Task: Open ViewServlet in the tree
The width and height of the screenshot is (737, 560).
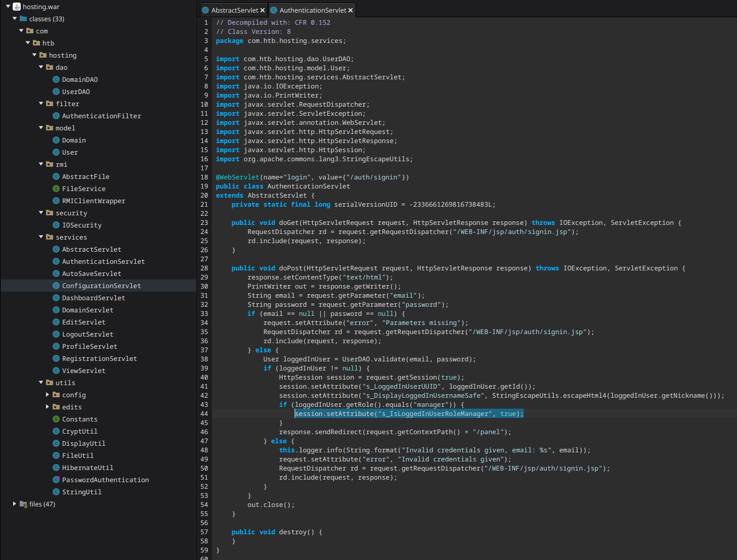Action: click(x=84, y=370)
